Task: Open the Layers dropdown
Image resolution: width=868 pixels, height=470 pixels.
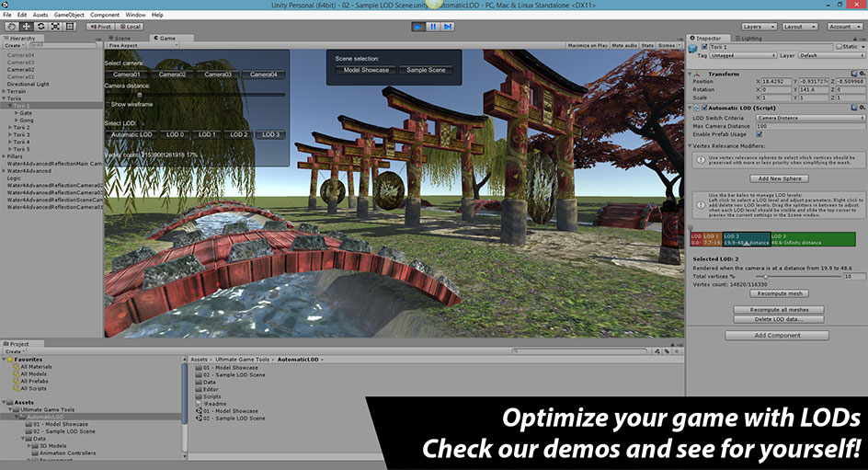Action: coord(759,27)
